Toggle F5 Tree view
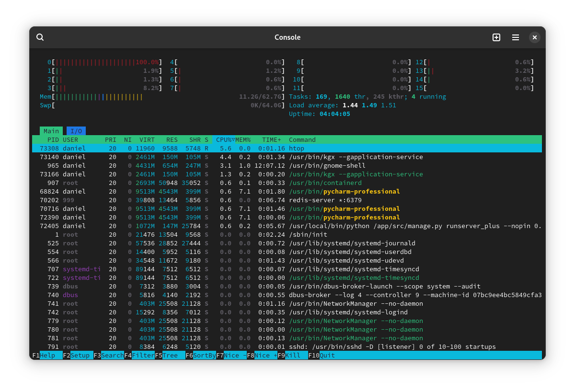 [x=170, y=355]
